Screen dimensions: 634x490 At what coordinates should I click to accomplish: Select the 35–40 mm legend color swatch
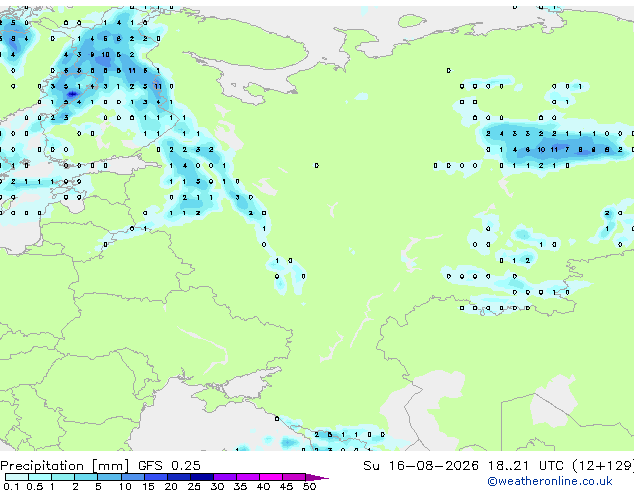pyautogui.click(x=247, y=477)
